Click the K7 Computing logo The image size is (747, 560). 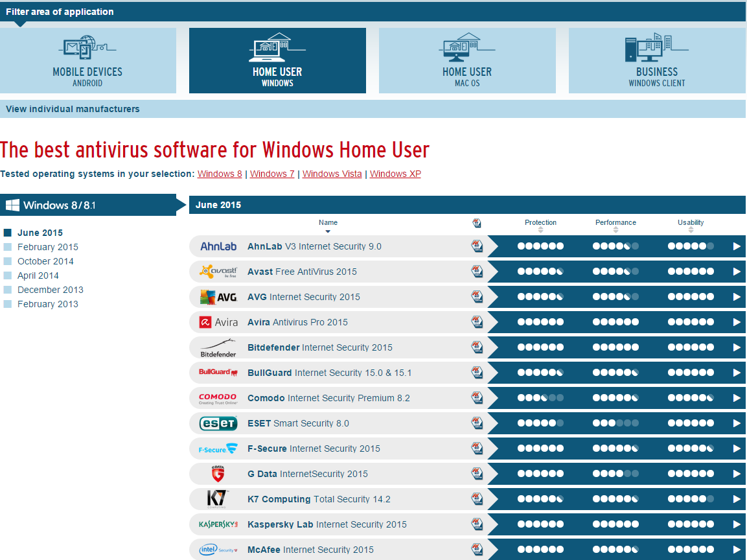218,499
